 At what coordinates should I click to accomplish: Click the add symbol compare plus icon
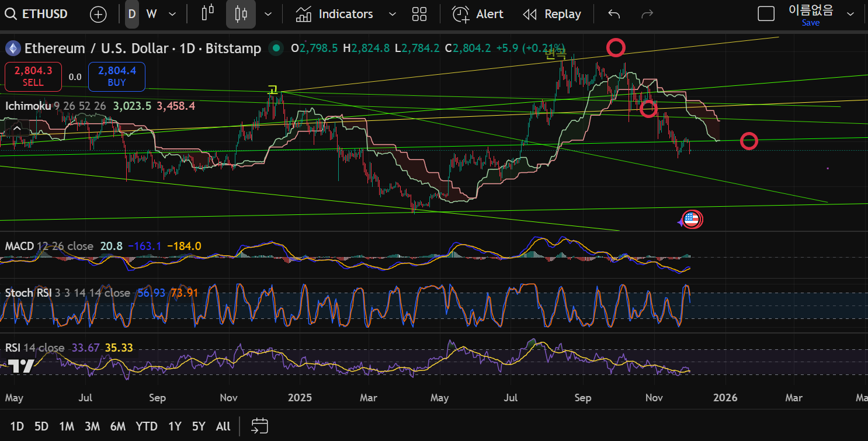[98, 14]
